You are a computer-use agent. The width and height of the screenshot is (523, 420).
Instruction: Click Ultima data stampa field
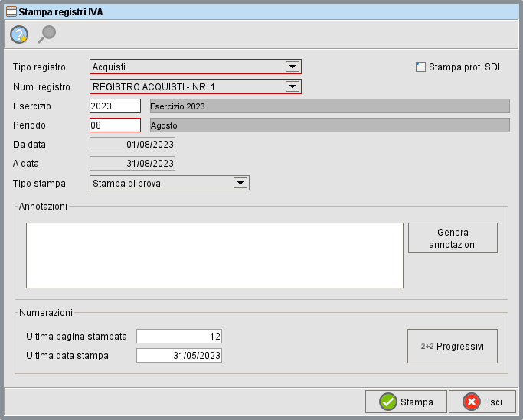click(x=179, y=355)
